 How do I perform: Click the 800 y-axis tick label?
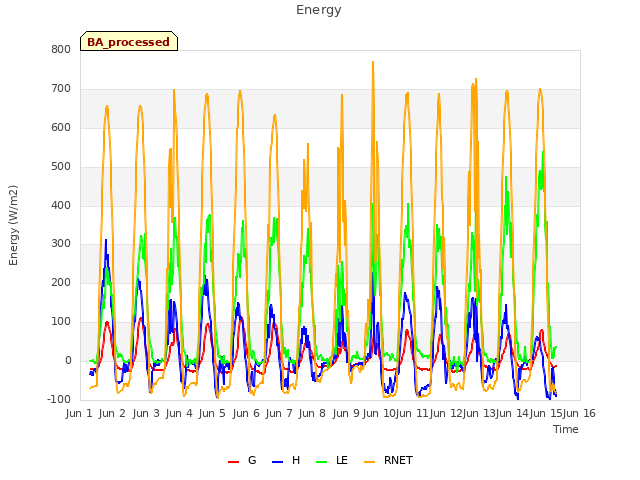coord(61,50)
